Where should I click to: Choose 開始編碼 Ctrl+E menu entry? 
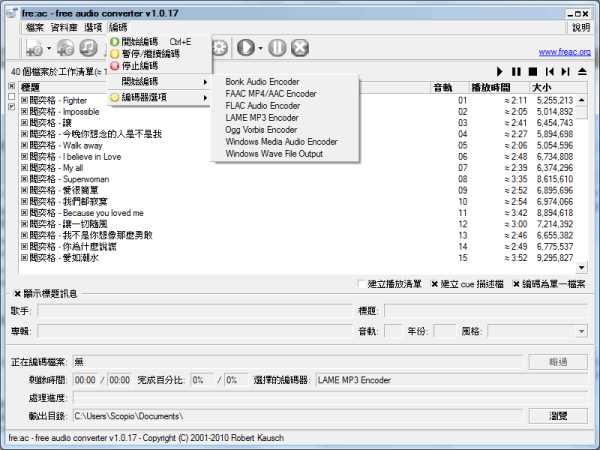160,41
